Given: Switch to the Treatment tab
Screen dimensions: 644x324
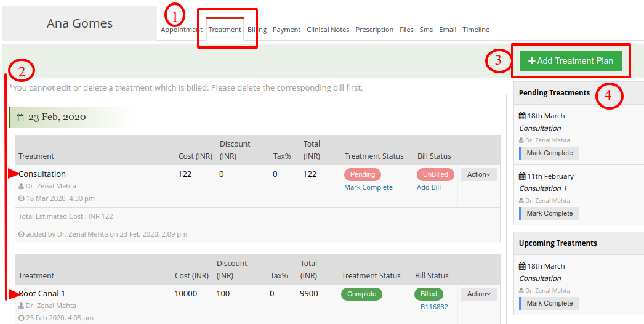Looking at the screenshot, I should point(225,30).
